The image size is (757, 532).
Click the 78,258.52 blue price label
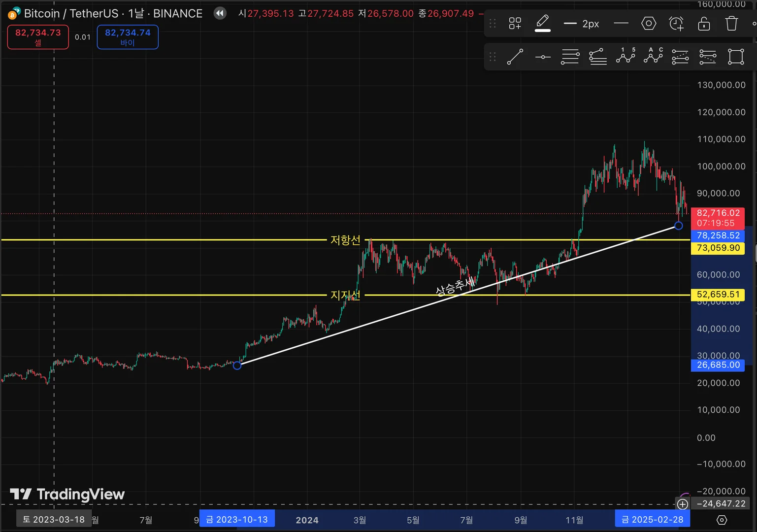click(x=718, y=235)
